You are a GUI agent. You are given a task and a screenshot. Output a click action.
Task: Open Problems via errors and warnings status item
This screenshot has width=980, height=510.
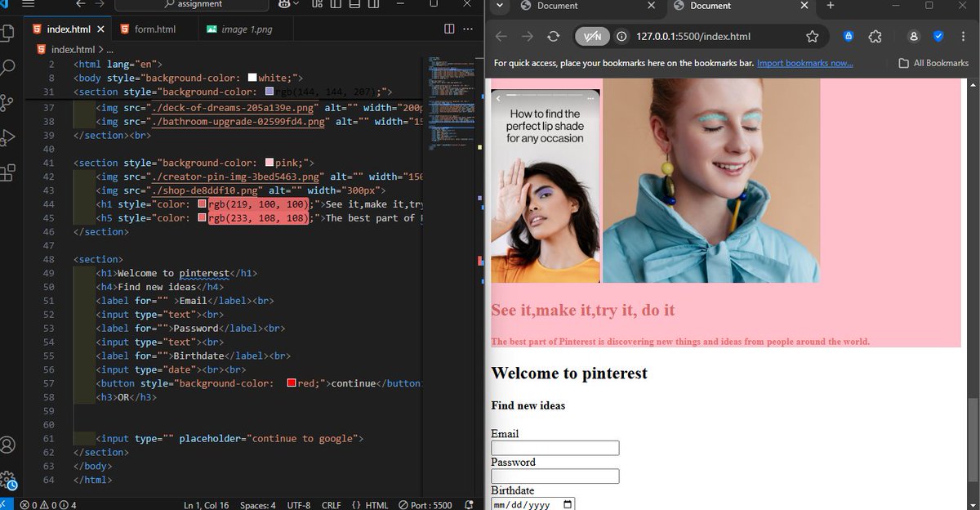[x=48, y=505]
